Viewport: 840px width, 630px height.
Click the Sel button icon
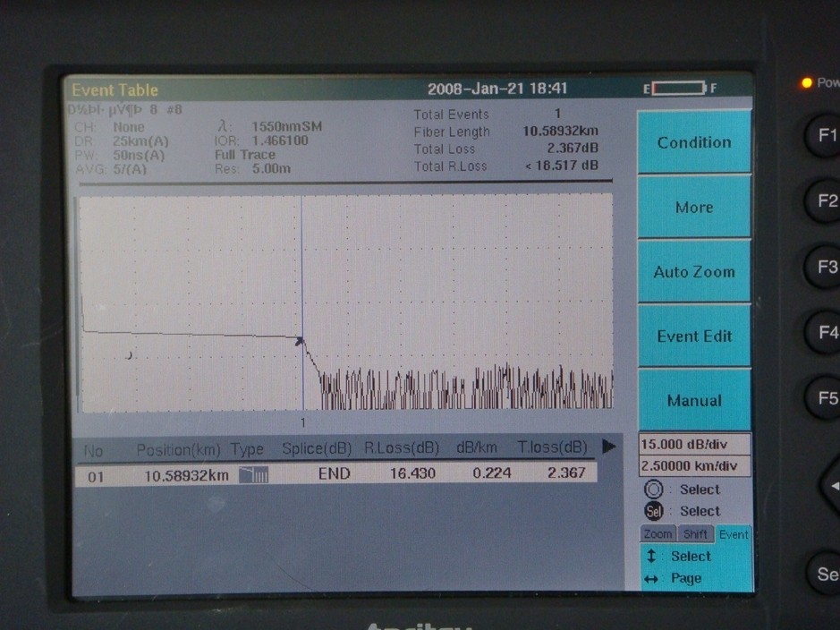pyautogui.click(x=654, y=511)
